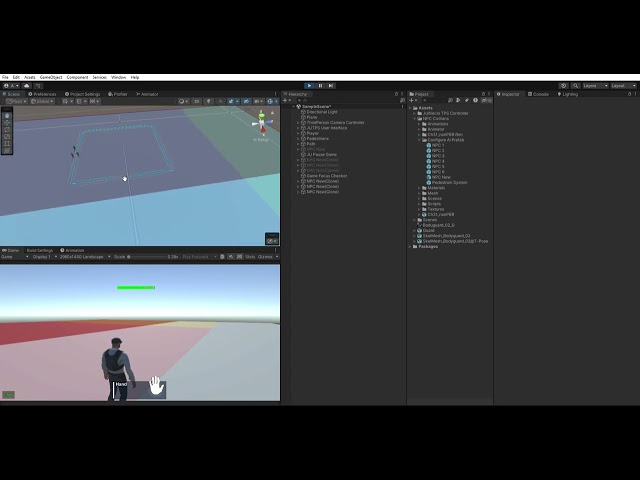Select the NPC 1 prefab asset
This screenshot has width=640, height=480.
[x=438, y=145]
